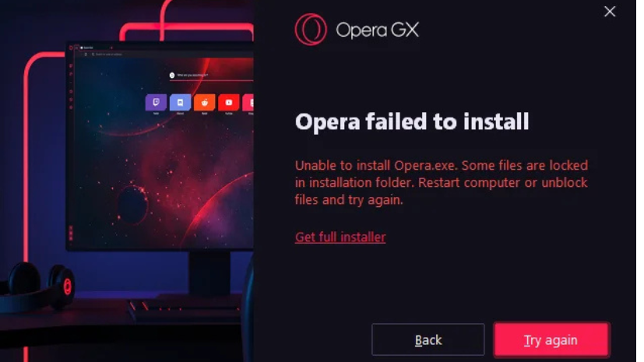This screenshot has width=644, height=362.
Task: Select the red YouTube speed dial tile
Action: [x=229, y=102]
